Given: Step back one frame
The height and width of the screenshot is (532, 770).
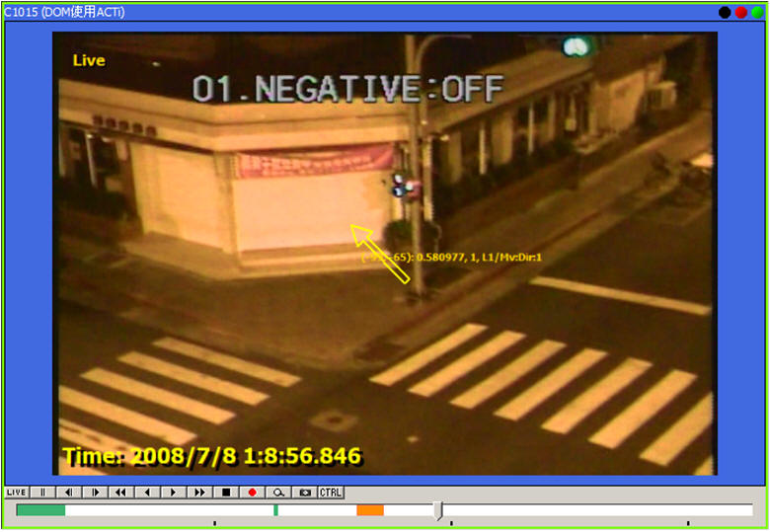Looking at the screenshot, I should coord(68,492).
